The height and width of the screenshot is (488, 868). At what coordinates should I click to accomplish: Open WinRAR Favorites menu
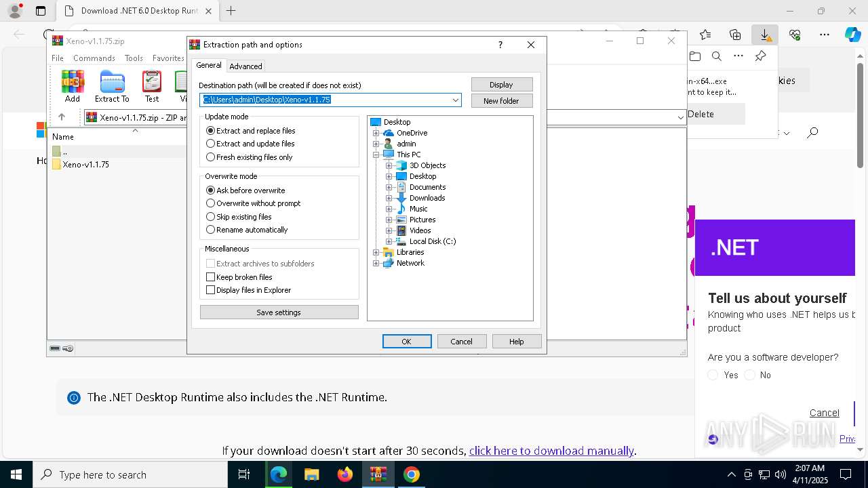(168, 58)
